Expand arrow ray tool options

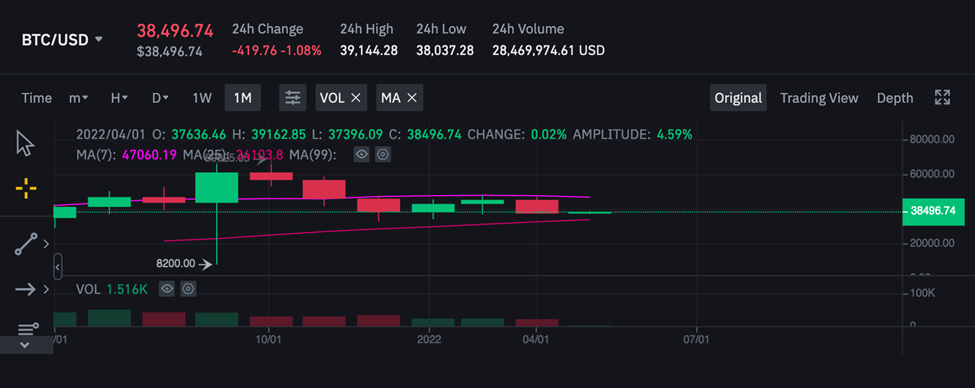coord(46,289)
